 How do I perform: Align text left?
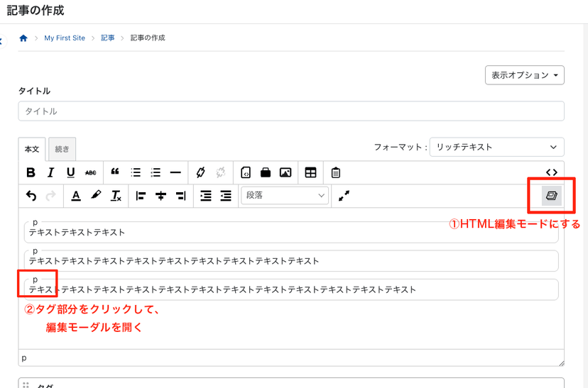pyautogui.click(x=141, y=196)
